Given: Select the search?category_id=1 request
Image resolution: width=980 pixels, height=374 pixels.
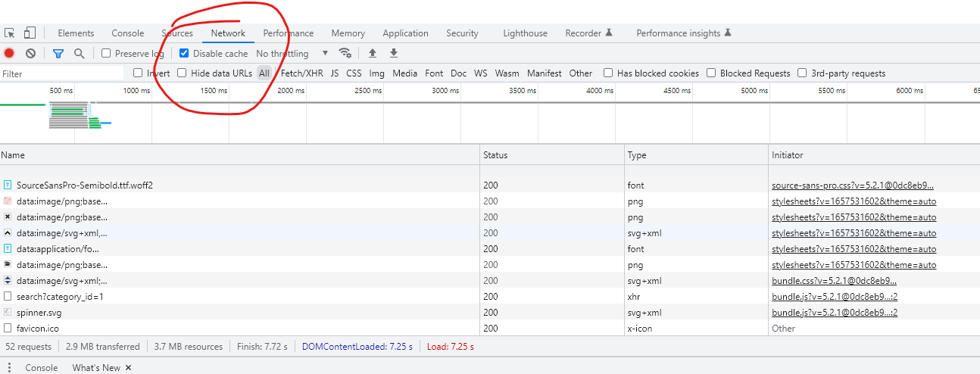Looking at the screenshot, I should [490, 297].
